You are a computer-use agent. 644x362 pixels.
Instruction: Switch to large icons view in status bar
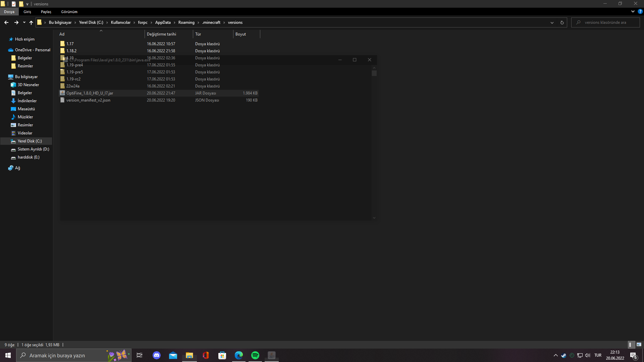pos(639,345)
